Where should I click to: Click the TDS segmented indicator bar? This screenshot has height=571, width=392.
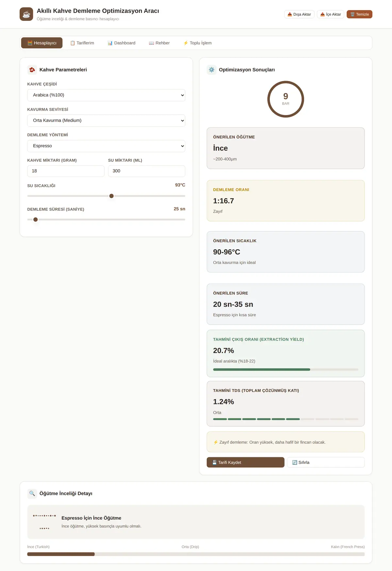tap(286, 419)
